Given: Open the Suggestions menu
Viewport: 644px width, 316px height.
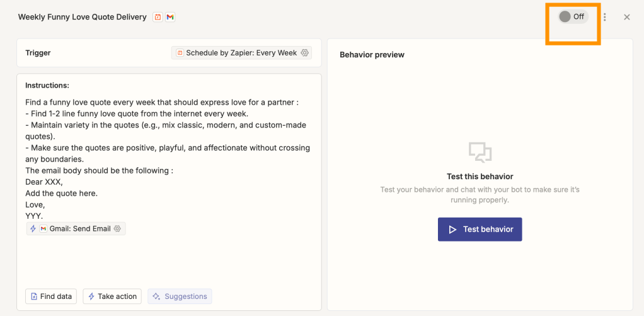Looking at the screenshot, I should pyautogui.click(x=180, y=296).
